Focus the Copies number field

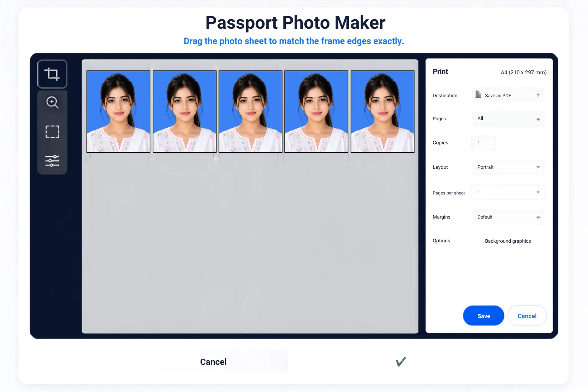point(484,143)
